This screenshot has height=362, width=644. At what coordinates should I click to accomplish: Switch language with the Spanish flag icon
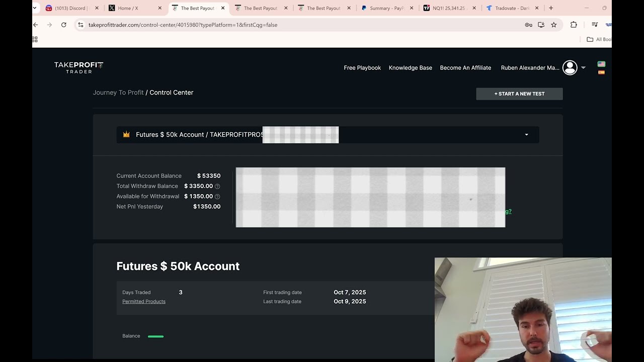[601, 72]
